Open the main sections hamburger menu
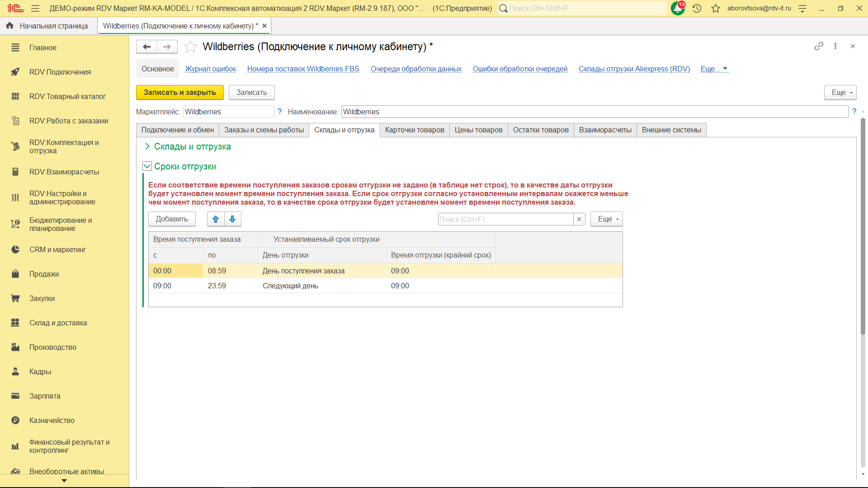 (35, 8)
